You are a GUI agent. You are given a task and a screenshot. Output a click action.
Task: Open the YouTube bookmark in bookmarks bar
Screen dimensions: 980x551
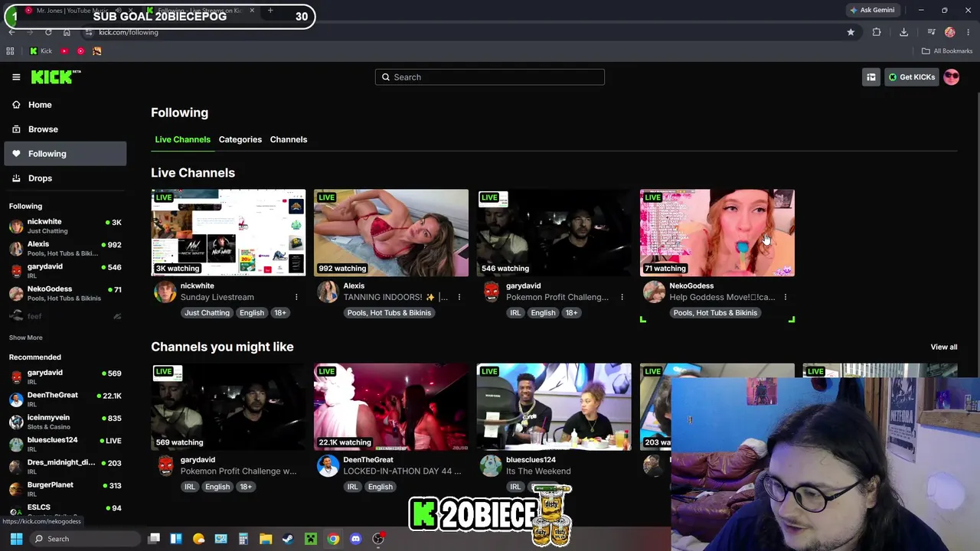click(64, 51)
